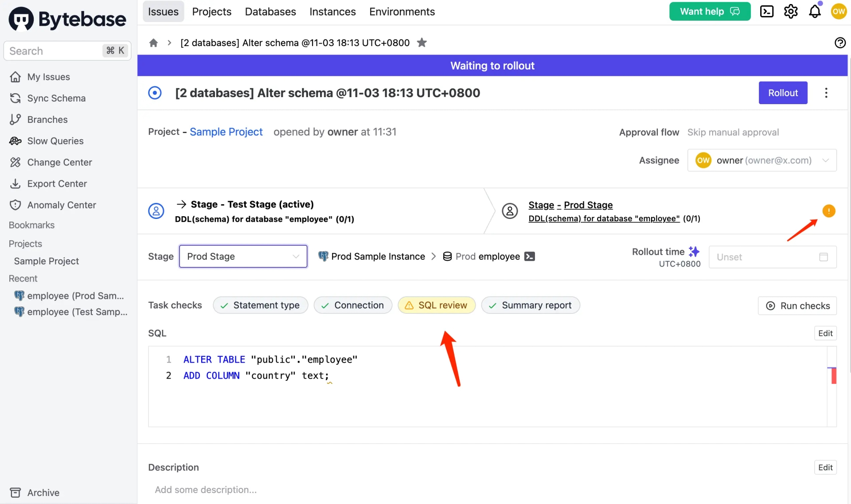
Task: Click the Prod Sample Instance name
Action: pyautogui.click(x=378, y=256)
